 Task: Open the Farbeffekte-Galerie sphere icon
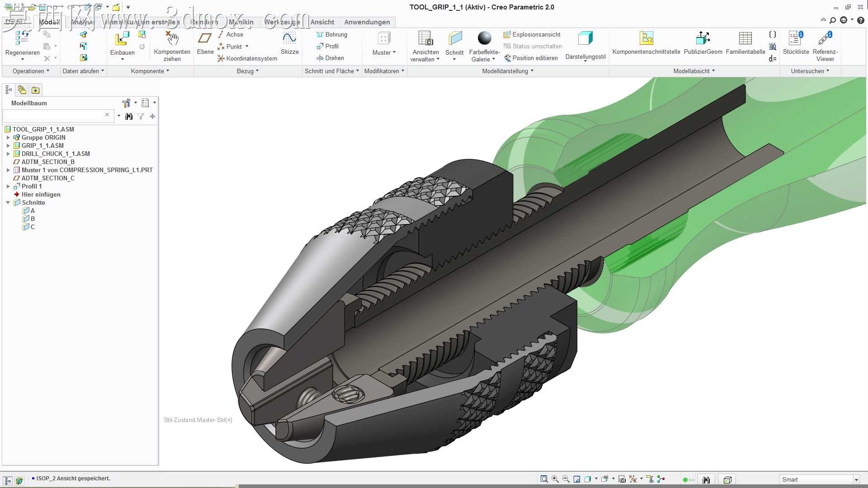click(x=484, y=38)
